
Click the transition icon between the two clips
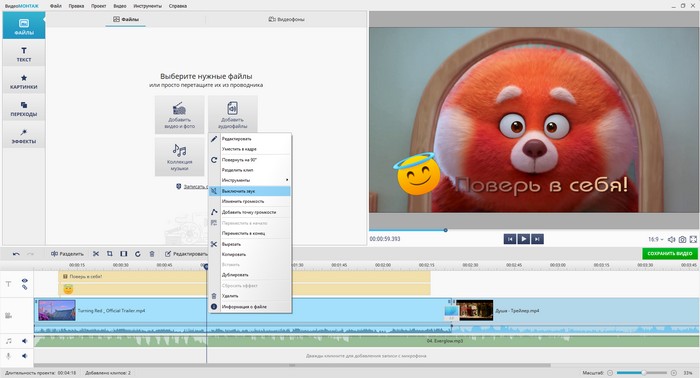click(451, 311)
